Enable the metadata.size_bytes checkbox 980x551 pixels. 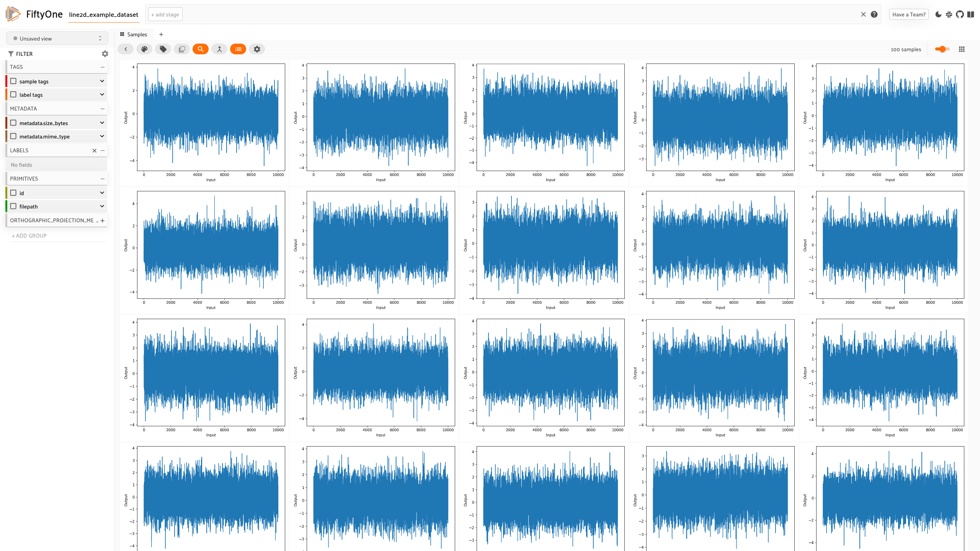13,123
